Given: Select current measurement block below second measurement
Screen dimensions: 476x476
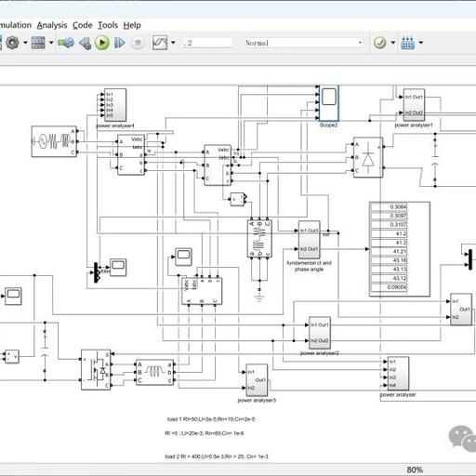Looking at the screenshot, I should (x=238, y=199).
